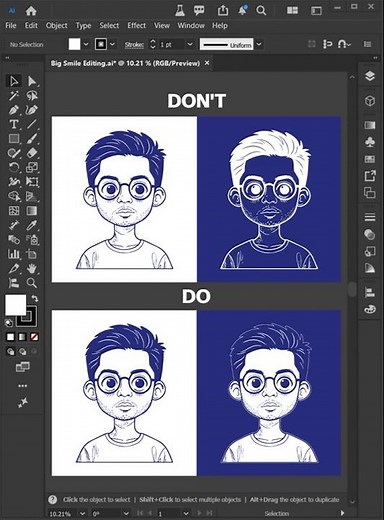Open the Align panel icon

click(370, 293)
